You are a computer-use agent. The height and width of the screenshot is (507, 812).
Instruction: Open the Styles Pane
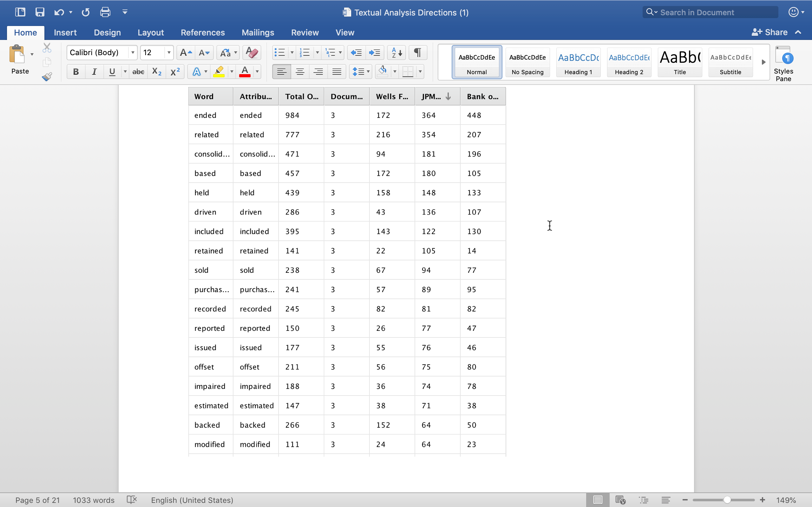click(x=784, y=62)
